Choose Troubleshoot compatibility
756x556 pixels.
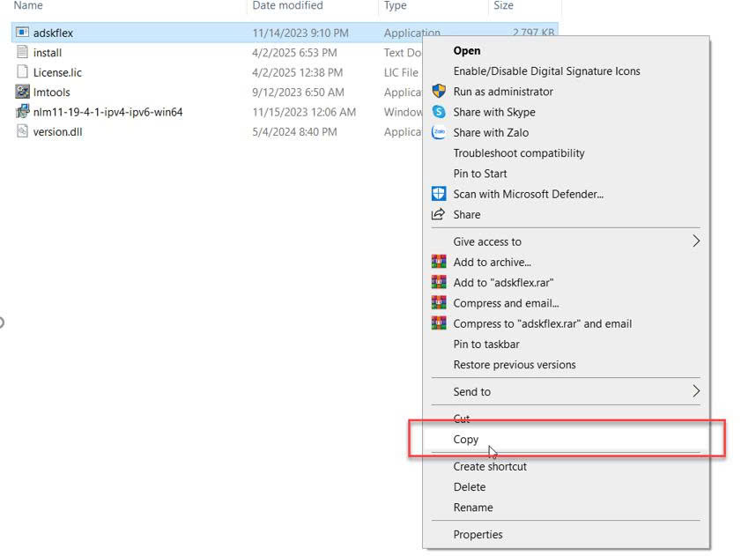[x=519, y=152]
